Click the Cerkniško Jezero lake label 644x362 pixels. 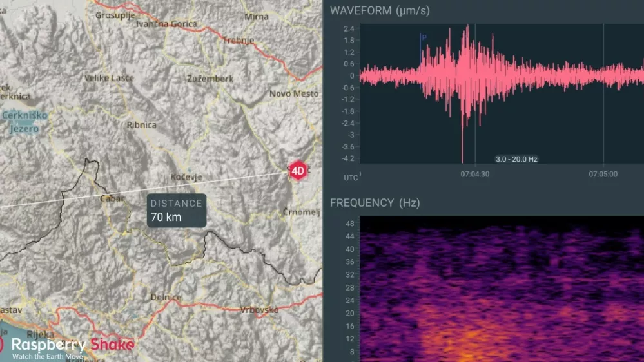(21, 122)
